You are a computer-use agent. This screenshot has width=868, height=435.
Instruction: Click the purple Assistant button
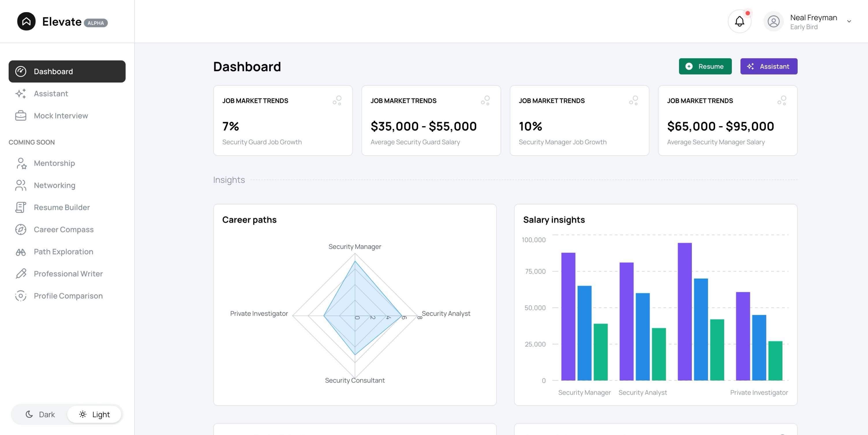click(769, 66)
